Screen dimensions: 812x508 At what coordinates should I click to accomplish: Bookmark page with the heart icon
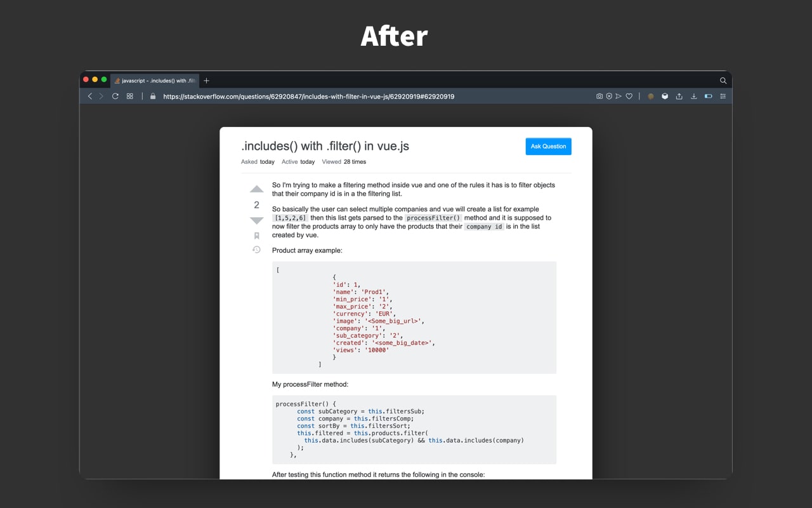pyautogui.click(x=629, y=97)
